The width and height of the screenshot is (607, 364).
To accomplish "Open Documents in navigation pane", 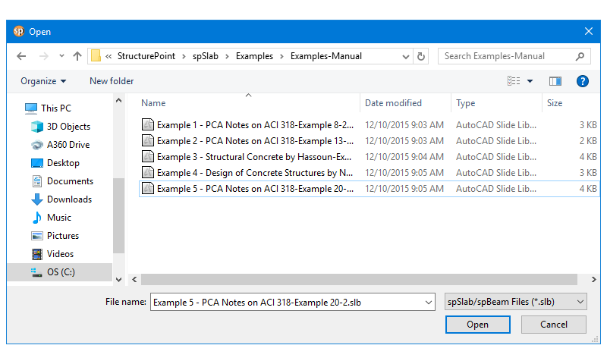I will coord(62,181).
